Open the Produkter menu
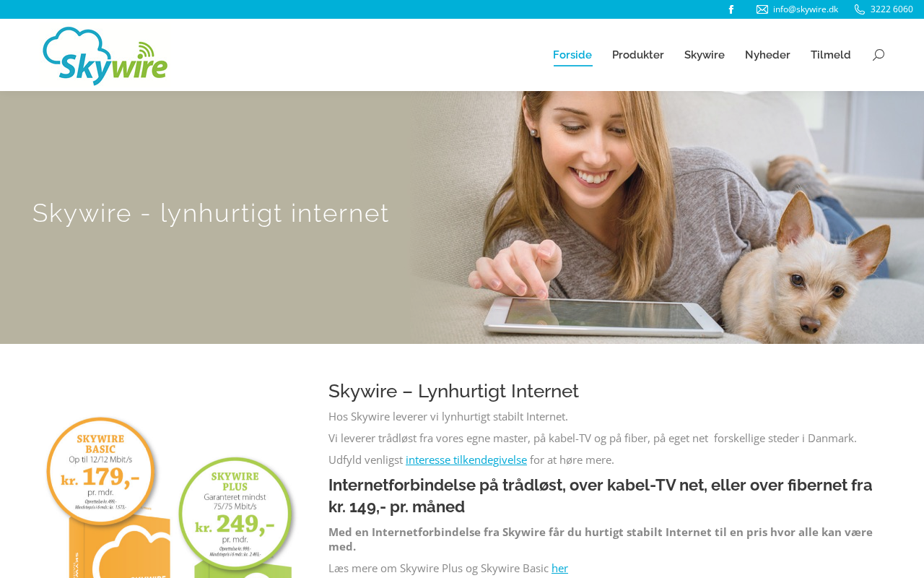Screen dimensions: 924x578 pyautogui.click(x=638, y=55)
